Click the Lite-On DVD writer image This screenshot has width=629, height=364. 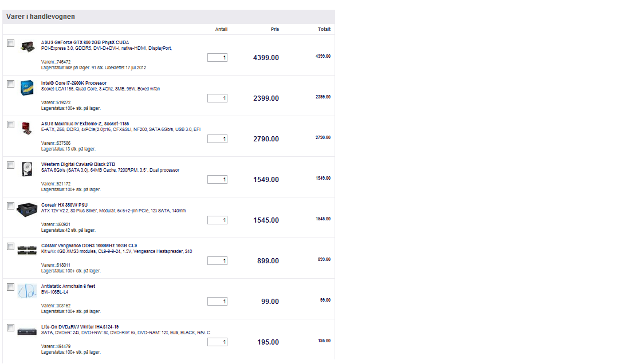(27, 331)
